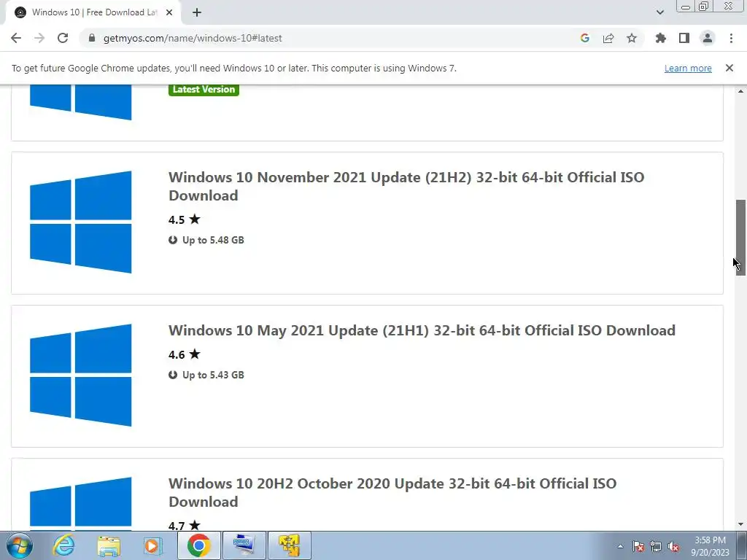747x560 pixels.
Task: Click the muted volume tray icon
Action: (x=673, y=546)
